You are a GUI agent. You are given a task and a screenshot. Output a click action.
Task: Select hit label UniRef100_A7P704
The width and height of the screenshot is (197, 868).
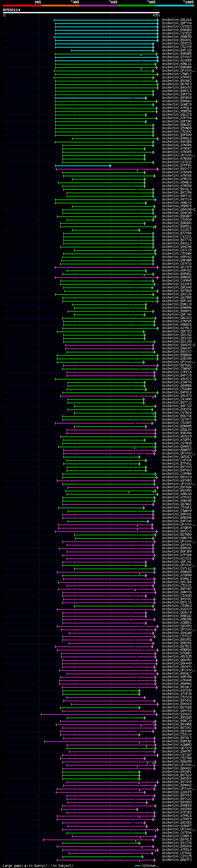coord(177,118)
